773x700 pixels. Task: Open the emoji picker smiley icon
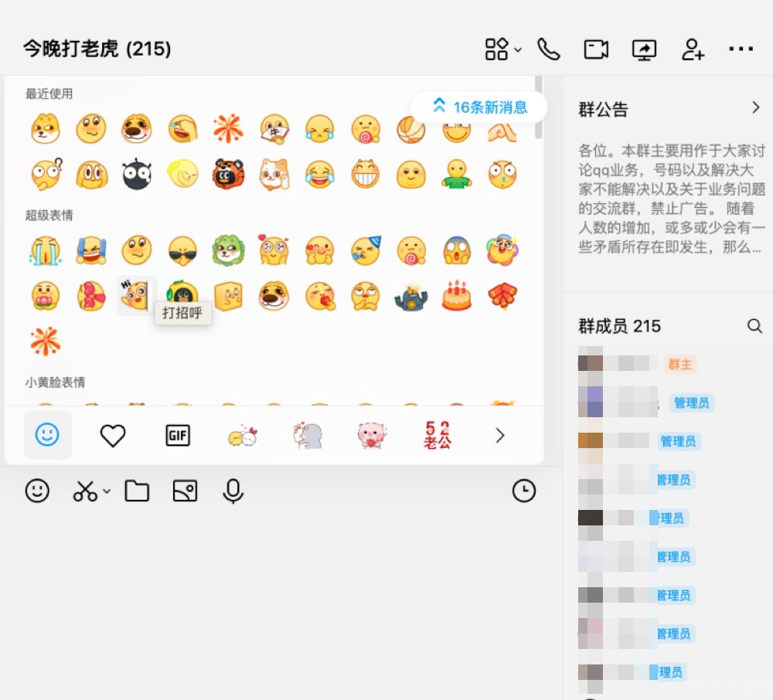[x=37, y=491]
